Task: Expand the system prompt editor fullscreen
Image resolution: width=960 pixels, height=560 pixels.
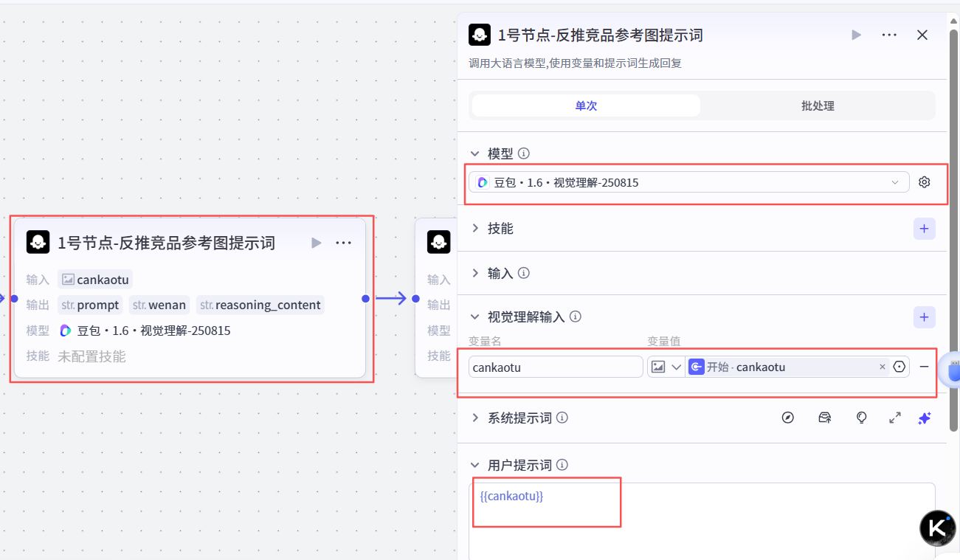Action: [x=895, y=418]
